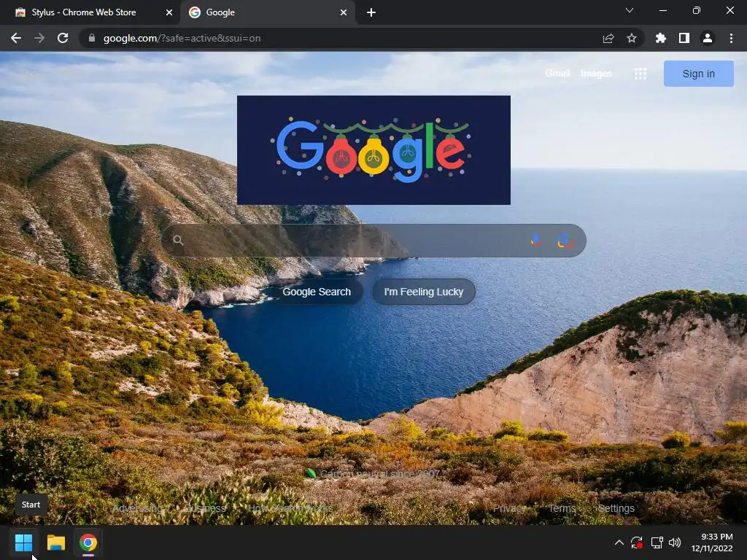Go back to previous page

tap(16, 38)
